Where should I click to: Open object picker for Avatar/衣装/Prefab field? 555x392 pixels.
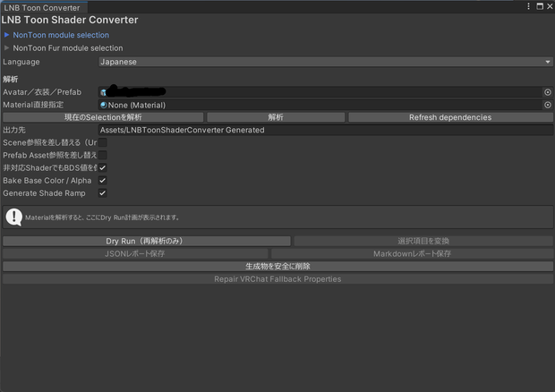pyautogui.click(x=548, y=92)
